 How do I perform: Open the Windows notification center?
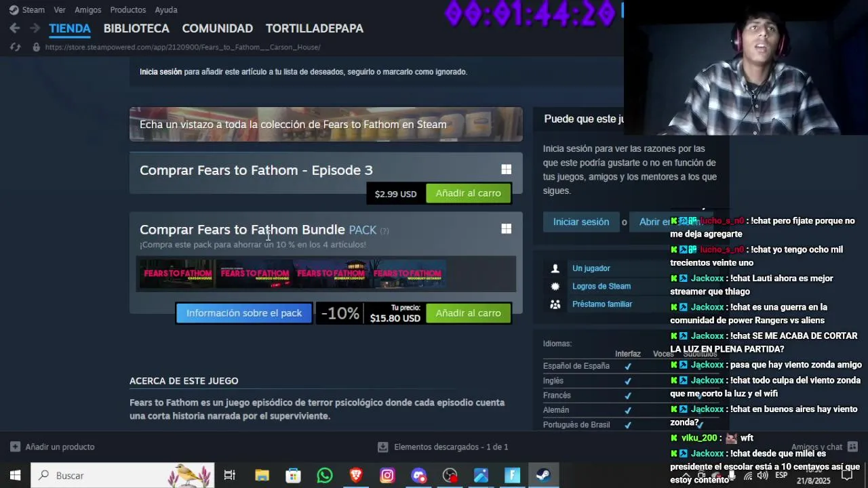(847, 476)
